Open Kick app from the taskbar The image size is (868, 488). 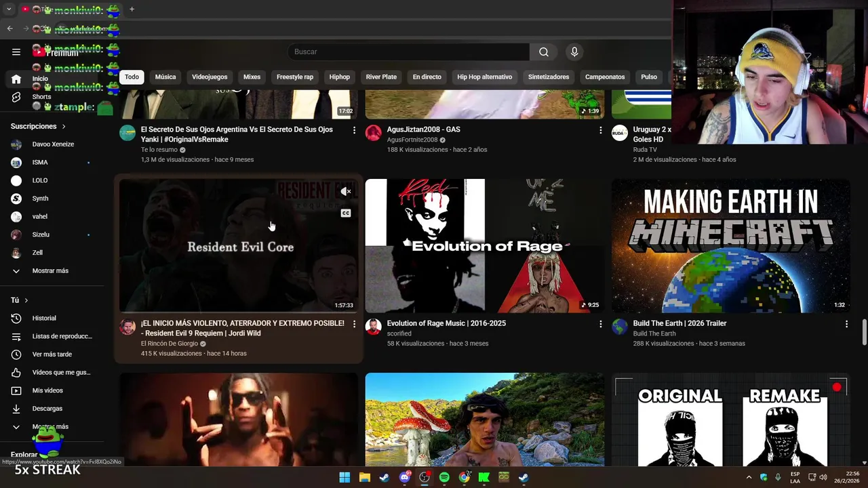coord(484,477)
